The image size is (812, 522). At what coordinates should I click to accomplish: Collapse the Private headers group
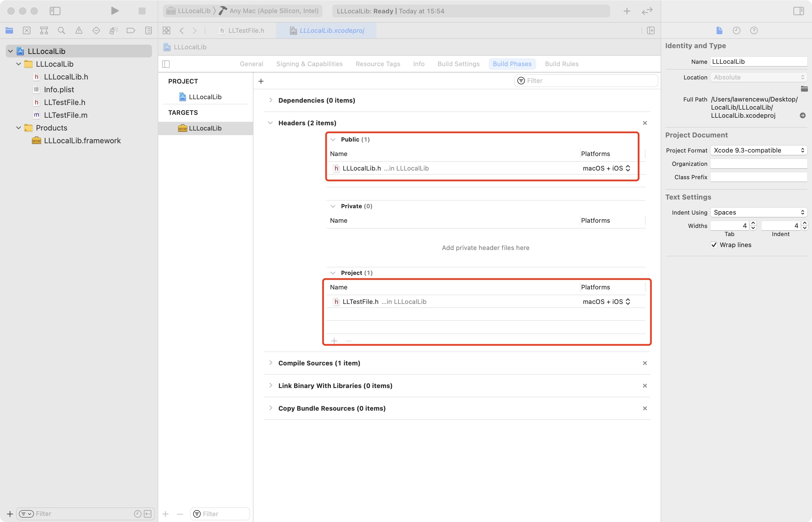333,206
